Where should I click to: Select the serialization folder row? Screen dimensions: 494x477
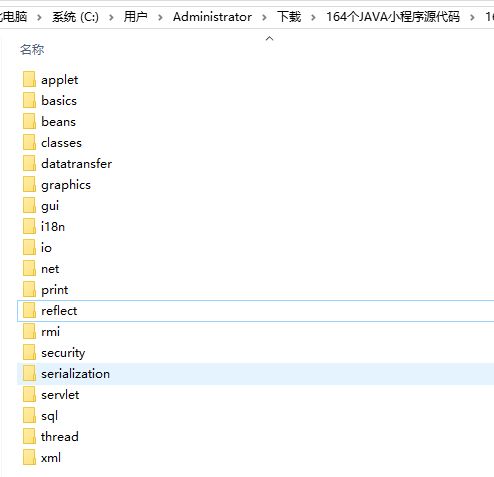(x=255, y=374)
